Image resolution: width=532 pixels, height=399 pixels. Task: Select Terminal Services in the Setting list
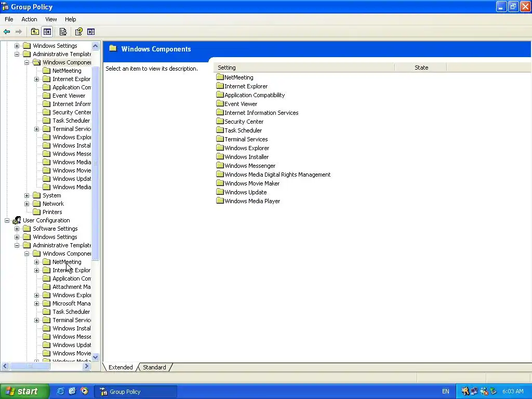point(246,139)
